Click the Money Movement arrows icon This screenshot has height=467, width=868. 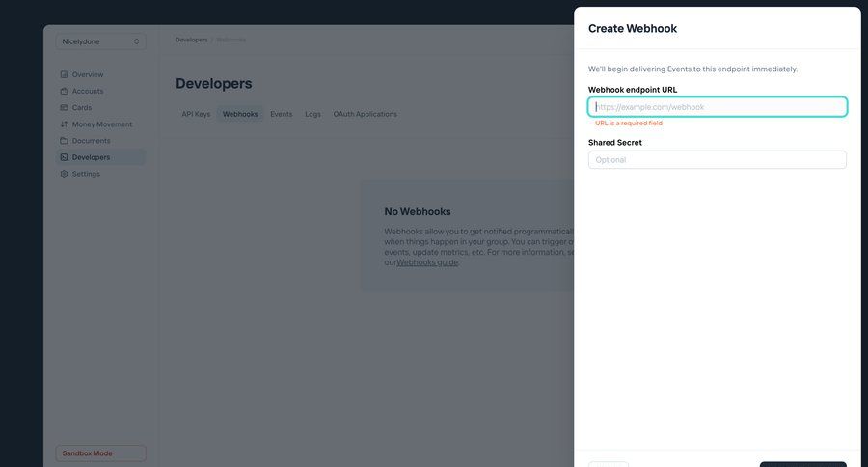tap(65, 124)
